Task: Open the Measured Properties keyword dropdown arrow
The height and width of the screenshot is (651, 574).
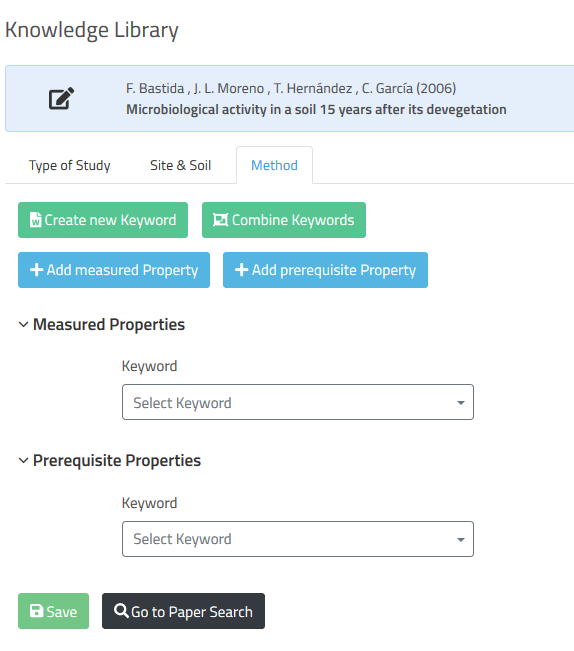Action: coord(461,403)
